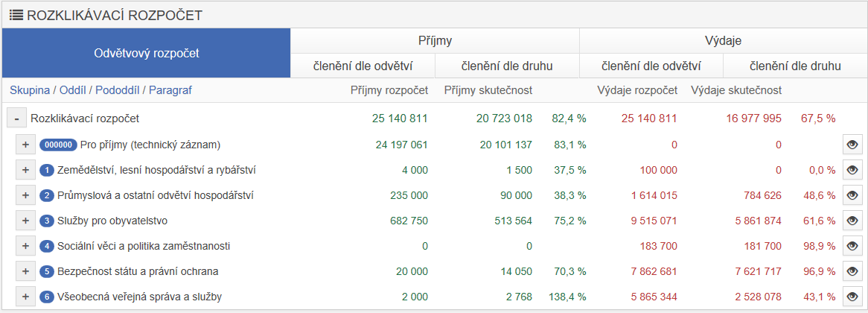This screenshot has height=313, width=868.
Task: Click eye icon for Služby pro obyvatelstvo
Action: click(852, 221)
